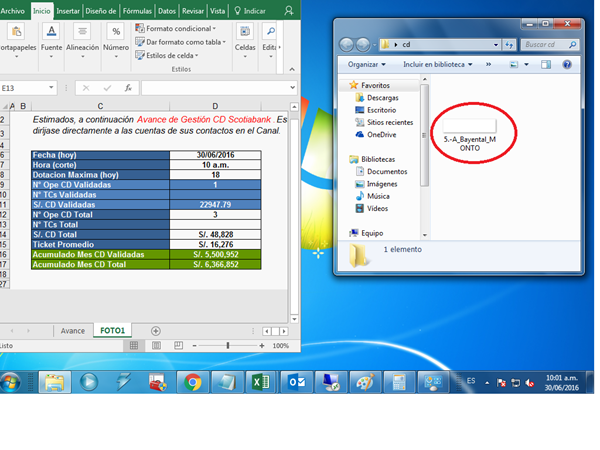Open Estilos de celda dropdown
The image size is (600, 450).
click(167, 55)
